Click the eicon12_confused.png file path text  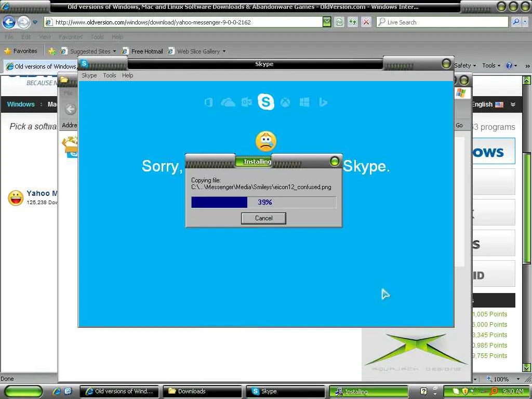pos(261,187)
